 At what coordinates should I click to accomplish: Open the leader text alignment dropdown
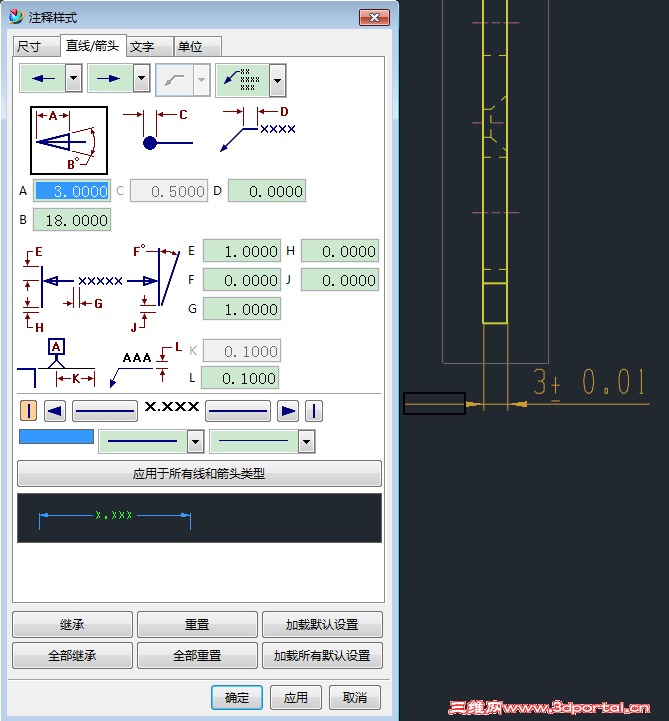pos(277,80)
